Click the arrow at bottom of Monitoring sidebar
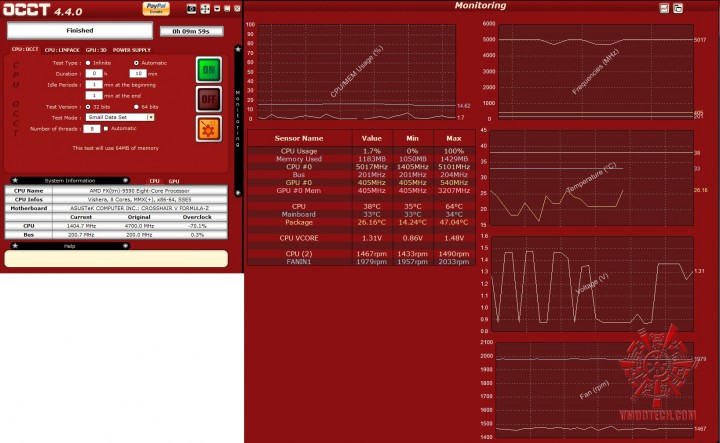The image size is (720, 443). point(238,193)
